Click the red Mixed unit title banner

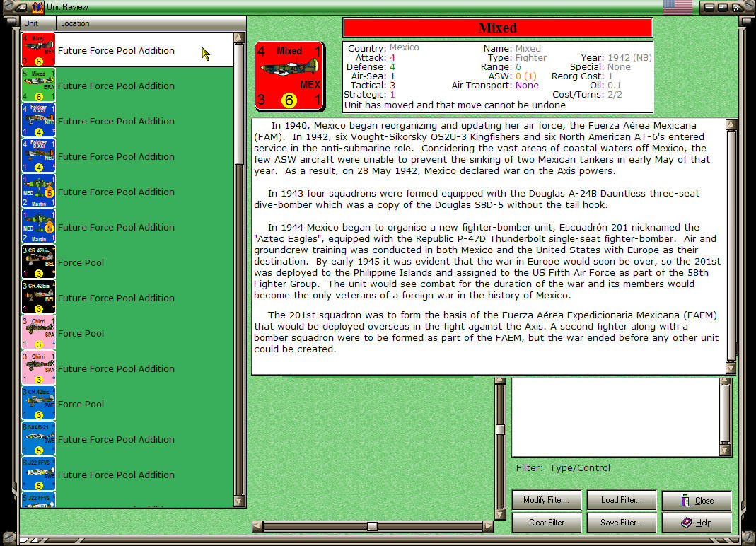tap(498, 28)
